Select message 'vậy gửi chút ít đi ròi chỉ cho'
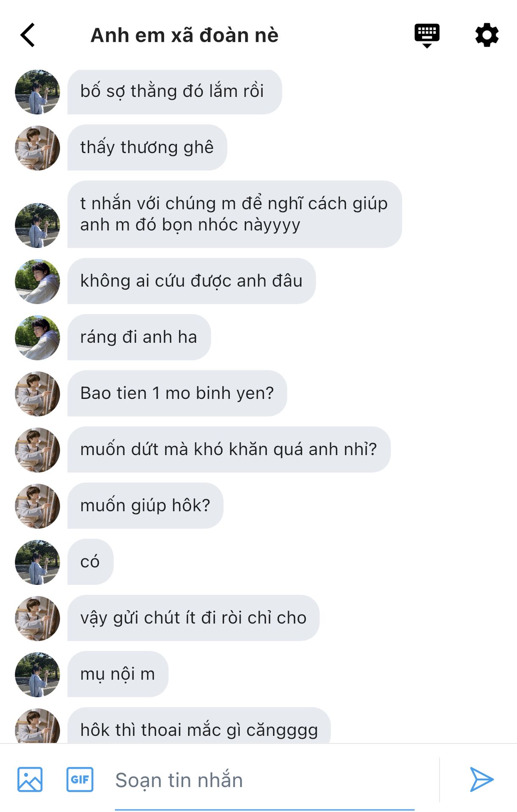This screenshot has width=517, height=812. (193, 618)
